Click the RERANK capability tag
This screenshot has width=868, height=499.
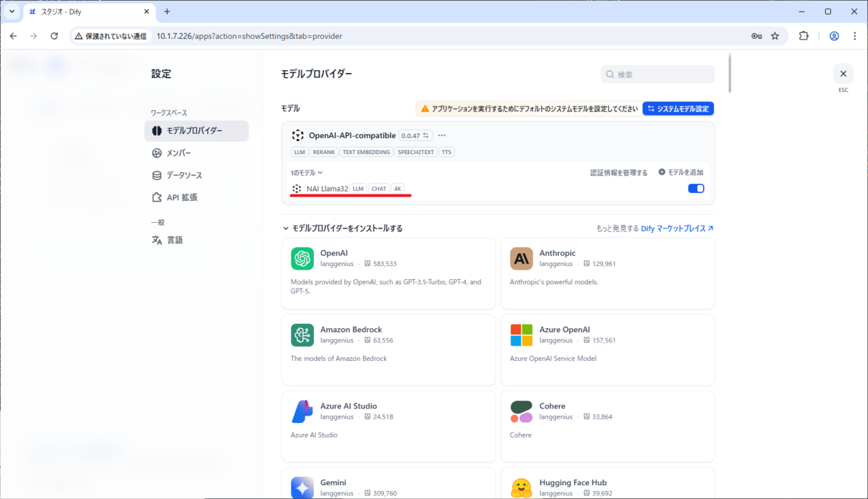click(323, 153)
